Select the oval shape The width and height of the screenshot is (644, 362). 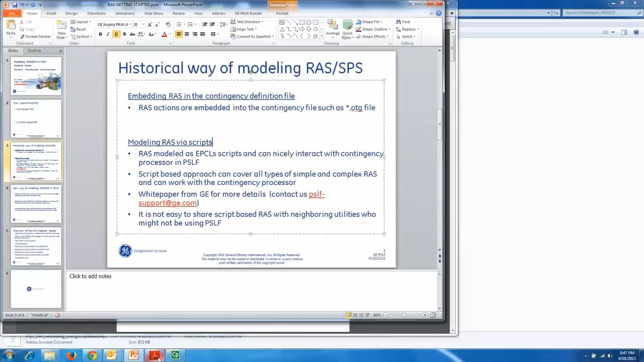click(x=308, y=23)
